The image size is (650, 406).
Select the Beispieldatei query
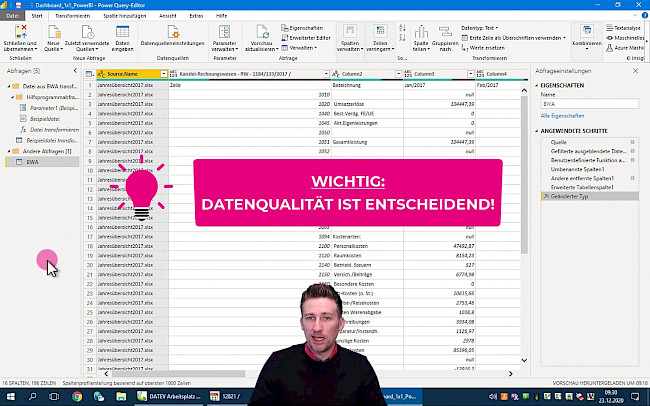[44, 119]
